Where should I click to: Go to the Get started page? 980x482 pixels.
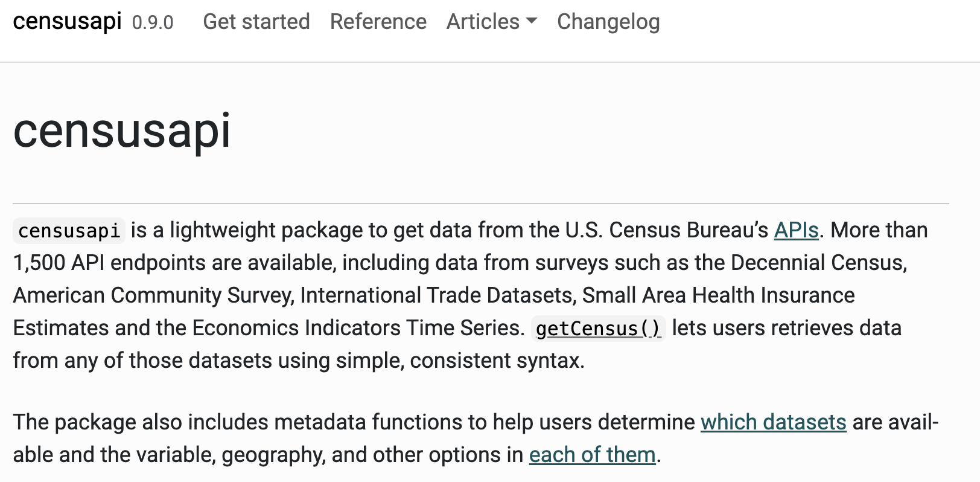tap(256, 22)
